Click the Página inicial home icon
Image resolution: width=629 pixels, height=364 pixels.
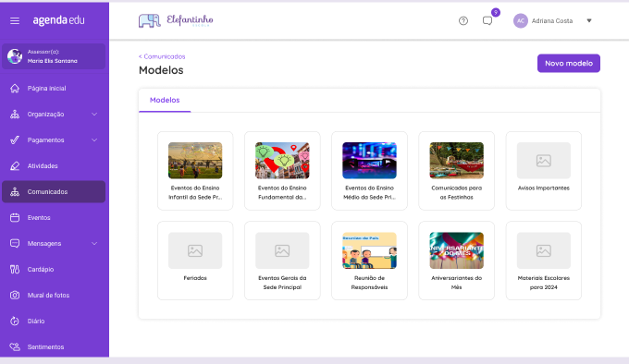pos(15,88)
